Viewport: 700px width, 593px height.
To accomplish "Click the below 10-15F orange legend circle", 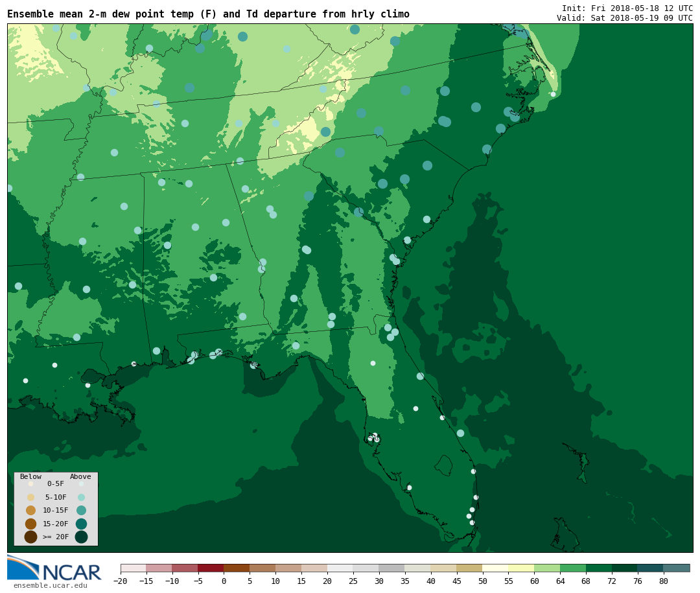I will tap(31, 511).
